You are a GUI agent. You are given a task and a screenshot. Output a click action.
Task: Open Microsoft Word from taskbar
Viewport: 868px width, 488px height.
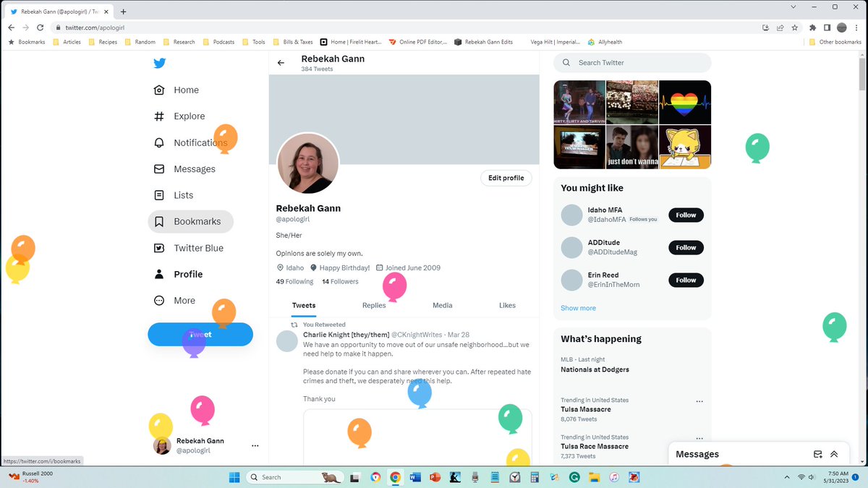point(415,477)
